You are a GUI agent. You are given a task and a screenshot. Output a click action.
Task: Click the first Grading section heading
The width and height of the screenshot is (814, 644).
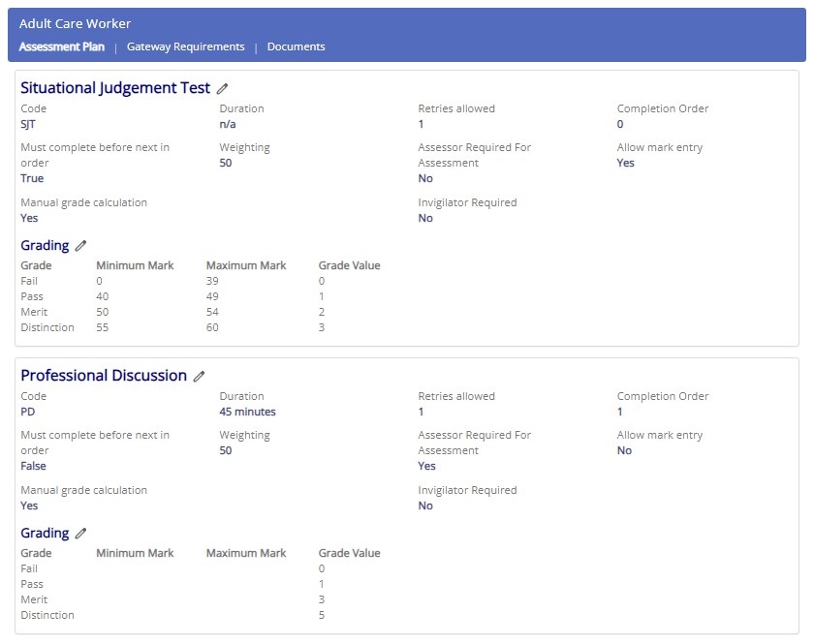point(45,245)
